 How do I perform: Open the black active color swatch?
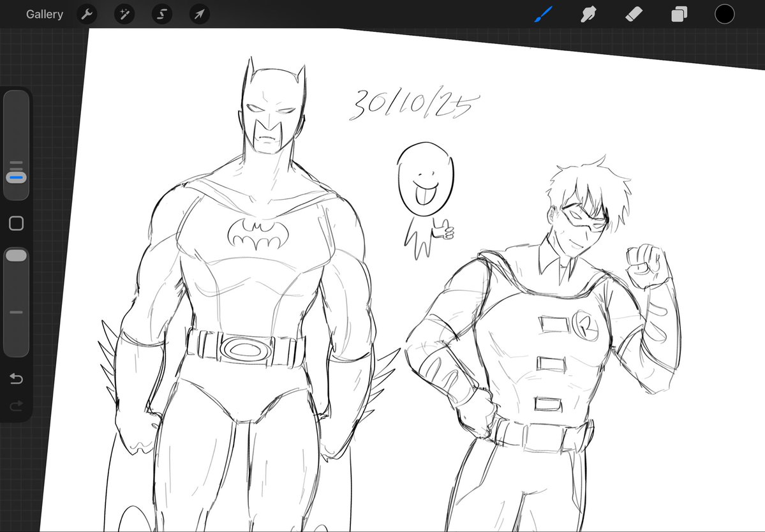coord(725,14)
